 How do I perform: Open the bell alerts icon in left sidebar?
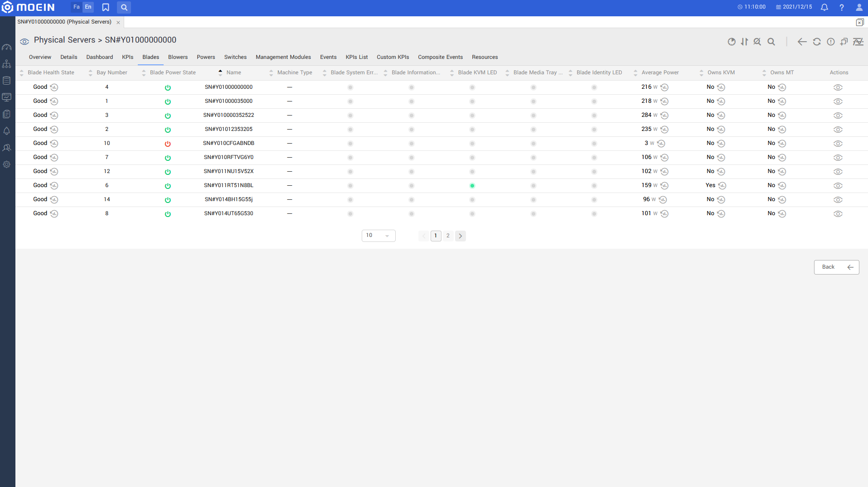7,131
